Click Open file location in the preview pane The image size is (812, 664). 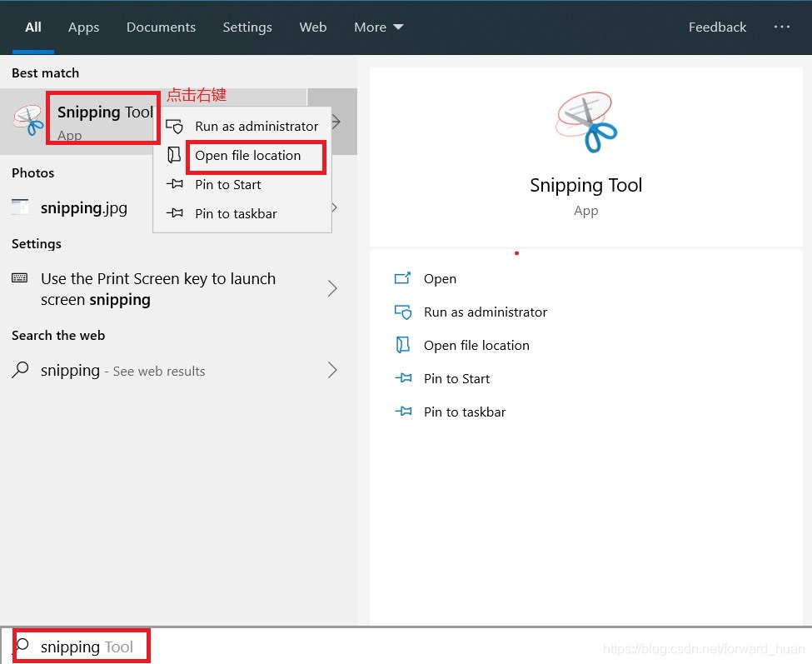(x=476, y=346)
